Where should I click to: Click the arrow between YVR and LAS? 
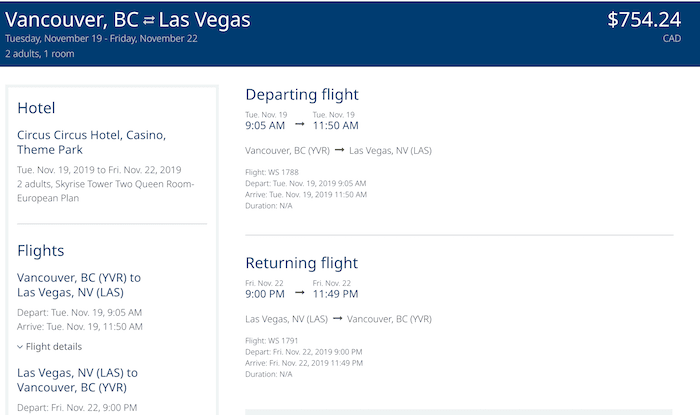tap(339, 150)
